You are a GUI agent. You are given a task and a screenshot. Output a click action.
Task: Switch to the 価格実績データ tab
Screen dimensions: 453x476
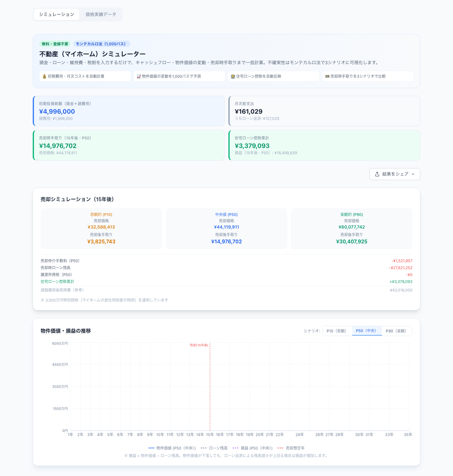[101, 14]
